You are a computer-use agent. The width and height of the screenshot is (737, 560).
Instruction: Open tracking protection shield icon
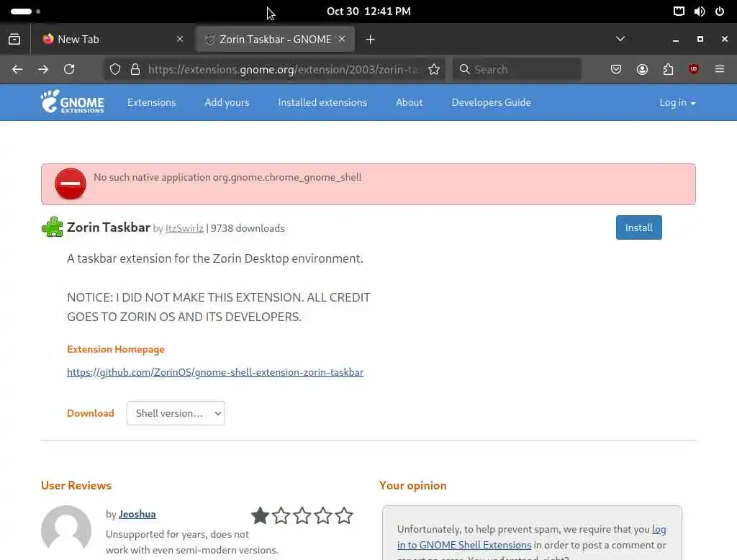coord(115,70)
